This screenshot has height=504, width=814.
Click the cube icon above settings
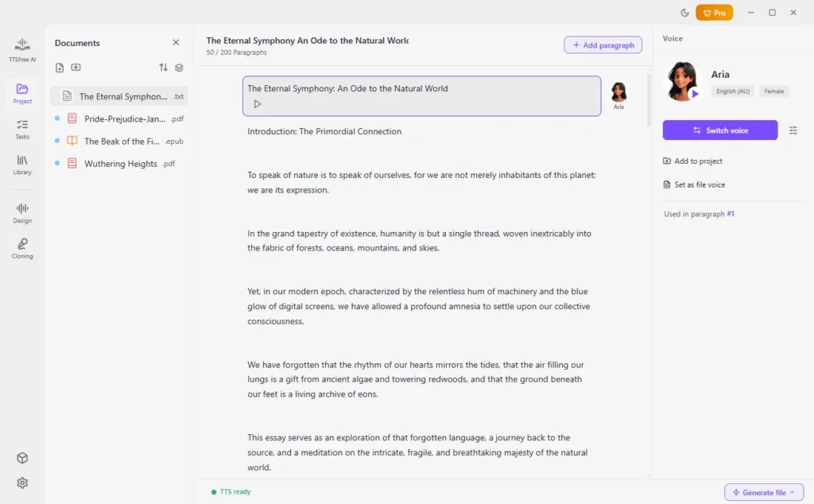pos(22,458)
